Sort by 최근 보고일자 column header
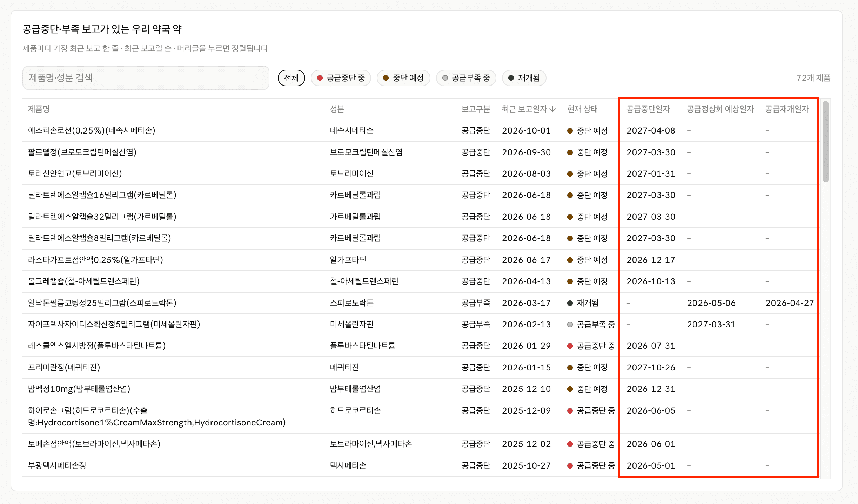Image resolution: width=858 pixels, height=504 pixels. 528,109
